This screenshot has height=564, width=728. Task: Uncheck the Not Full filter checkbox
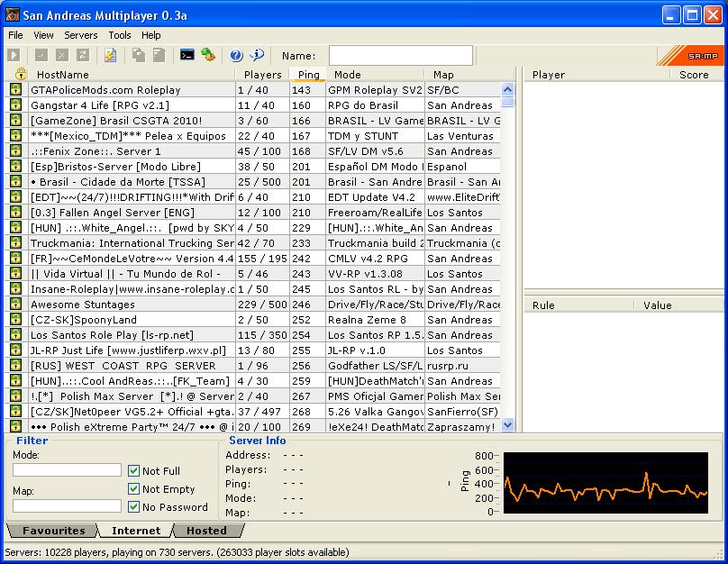coord(133,470)
